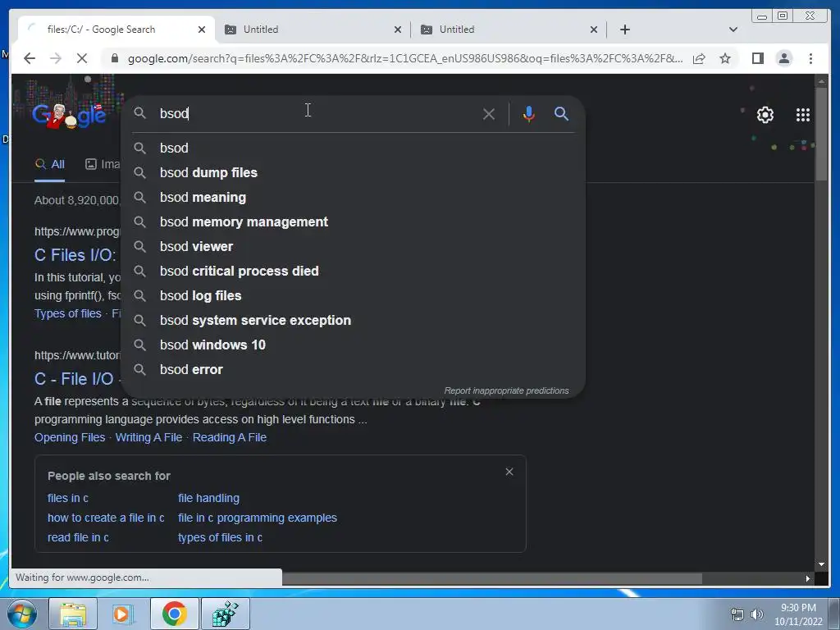The image size is (840, 630).
Task: Click Chrome icon in the taskbar
Action: [x=174, y=614]
